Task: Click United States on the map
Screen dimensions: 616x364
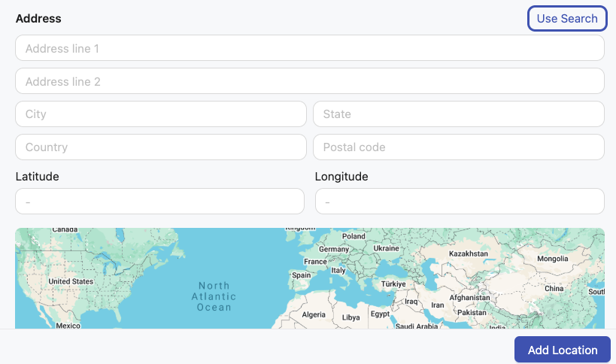Action: pos(71,281)
